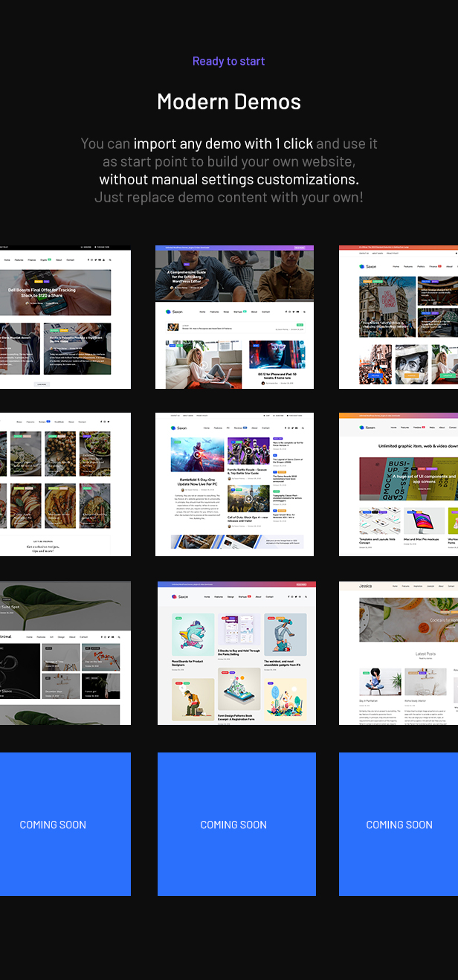Open the dark Minimal leaf demo thumbnail
Screen dimensions: 458x980
tap(65, 653)
